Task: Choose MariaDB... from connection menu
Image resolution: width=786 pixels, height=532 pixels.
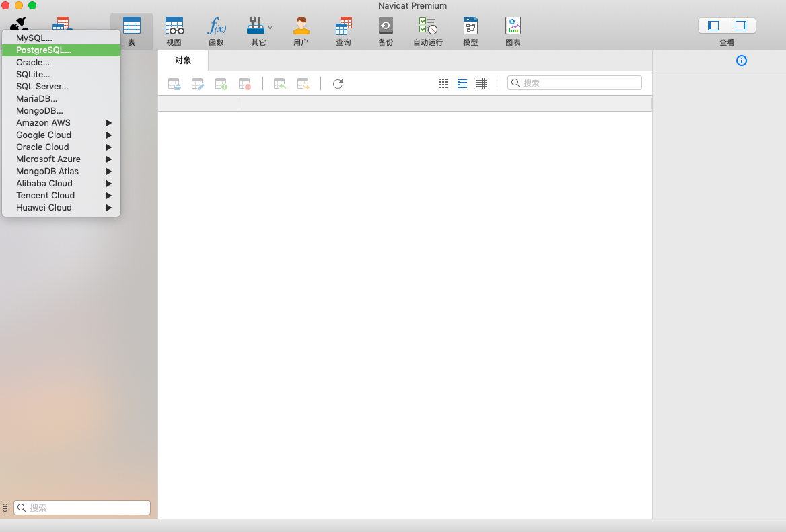Action: point(61,99)
